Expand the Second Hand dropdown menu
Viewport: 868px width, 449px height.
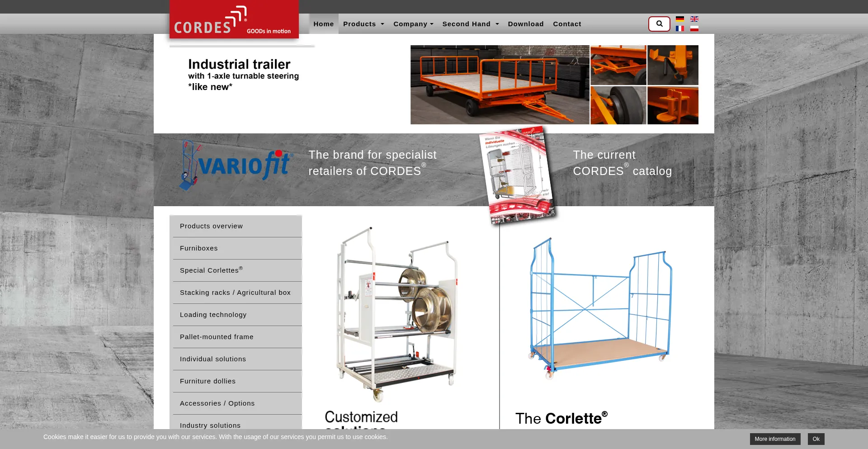tap(471, 24)
